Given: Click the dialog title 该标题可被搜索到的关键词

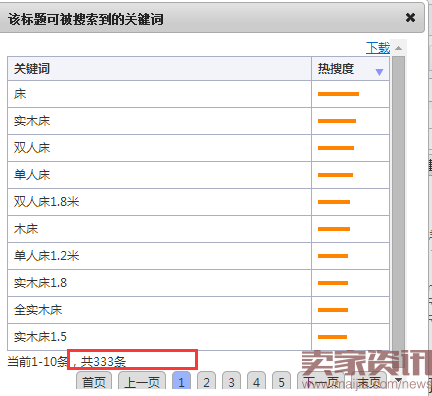Looking at the screenshot, I should [86, 19].
